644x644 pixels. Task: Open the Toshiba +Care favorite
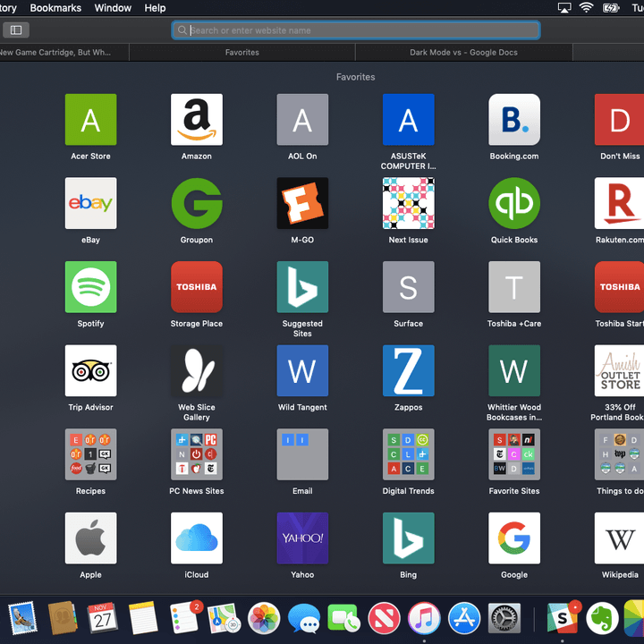(514, 287)
